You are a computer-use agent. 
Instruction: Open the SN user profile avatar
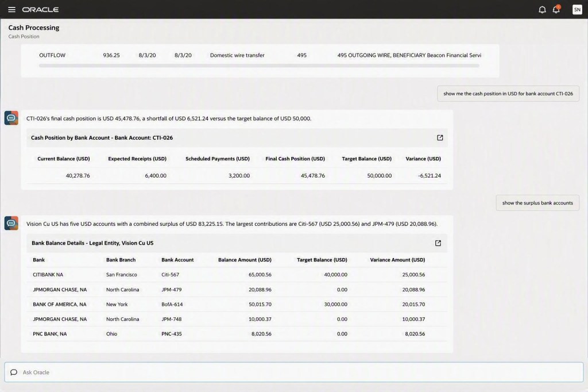577,10
